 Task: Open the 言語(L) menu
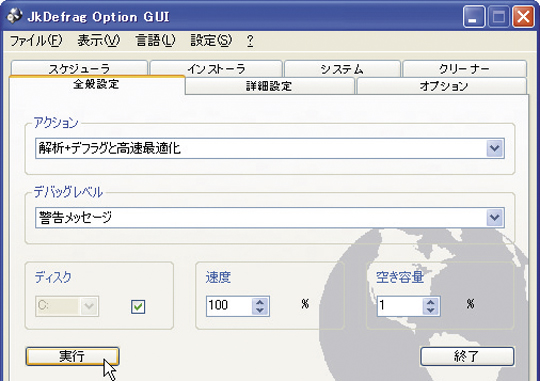tap(155, 41)
